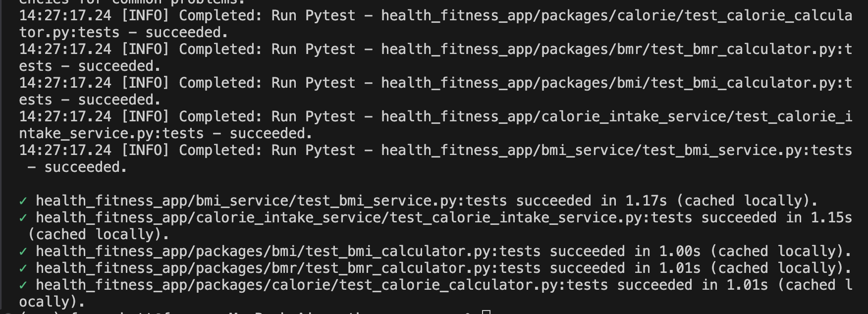Click the packages/calorie path in the first log entry
Viewport: 868px width, 314px height.
[x=616, y=16]
